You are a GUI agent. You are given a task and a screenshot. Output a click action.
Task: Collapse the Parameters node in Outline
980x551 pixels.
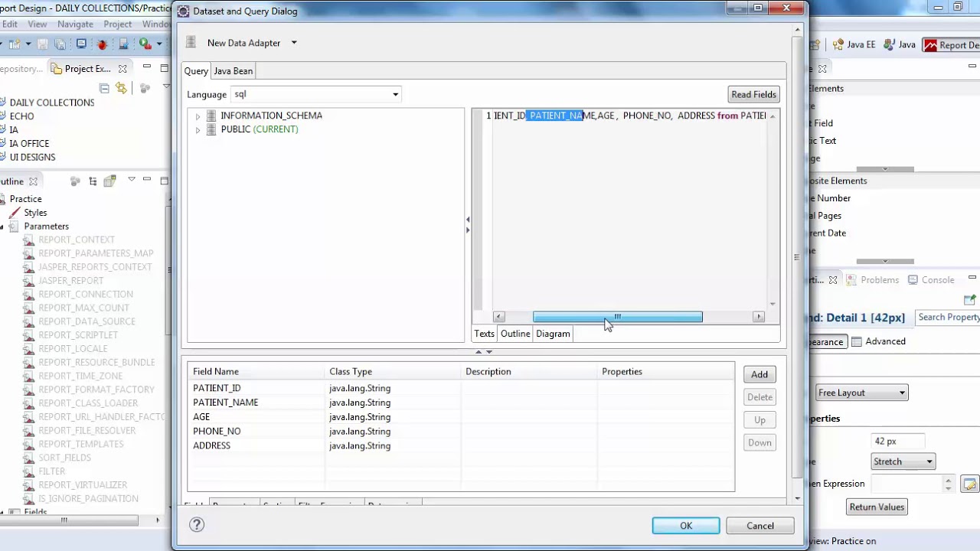click(2, 227)
